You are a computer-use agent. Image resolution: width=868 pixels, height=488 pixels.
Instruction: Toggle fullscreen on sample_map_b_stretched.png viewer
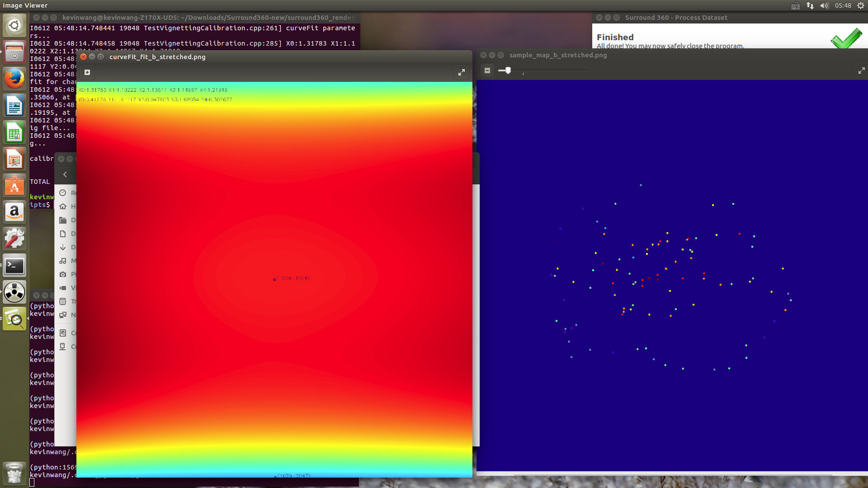(861, 70)
